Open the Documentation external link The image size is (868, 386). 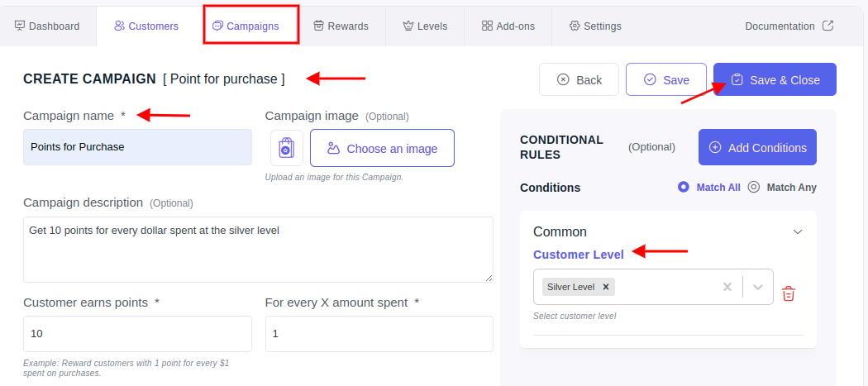click(x=789, y=26)
